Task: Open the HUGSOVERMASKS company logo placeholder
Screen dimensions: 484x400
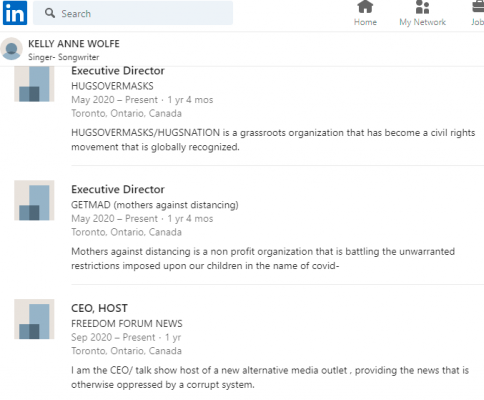Action: (x=34, y=83)
